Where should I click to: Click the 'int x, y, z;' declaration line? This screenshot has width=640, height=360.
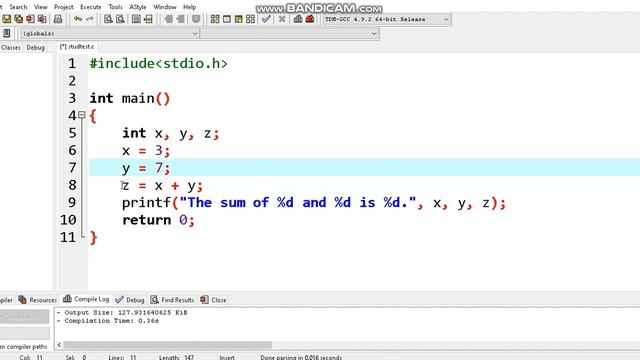171,133
